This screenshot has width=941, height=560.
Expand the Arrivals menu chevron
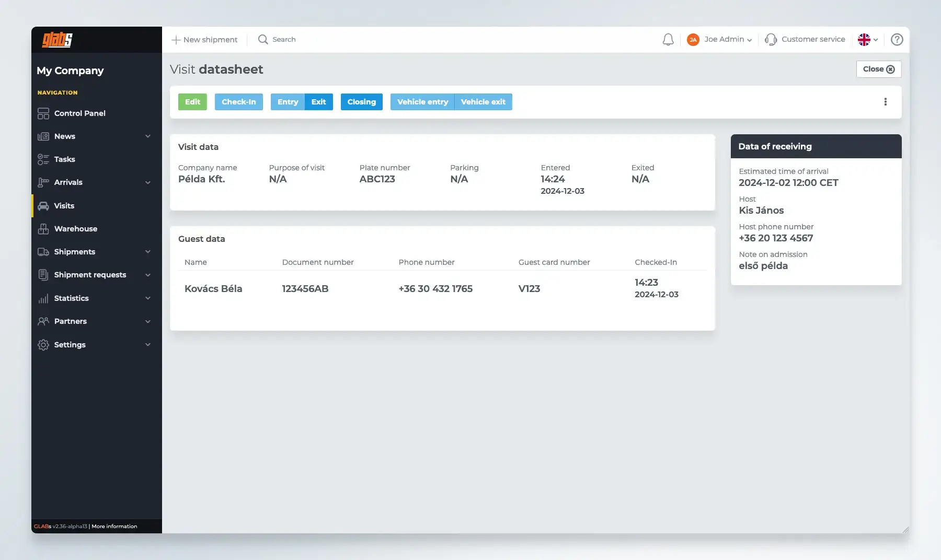point(148,182)
